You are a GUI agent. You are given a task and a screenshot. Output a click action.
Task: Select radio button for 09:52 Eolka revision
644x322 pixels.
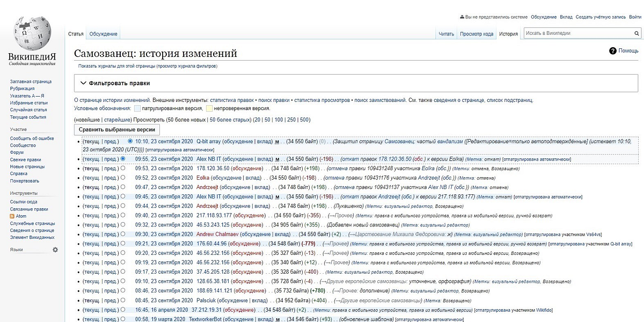pyautogui.click(x=123, y=178)
